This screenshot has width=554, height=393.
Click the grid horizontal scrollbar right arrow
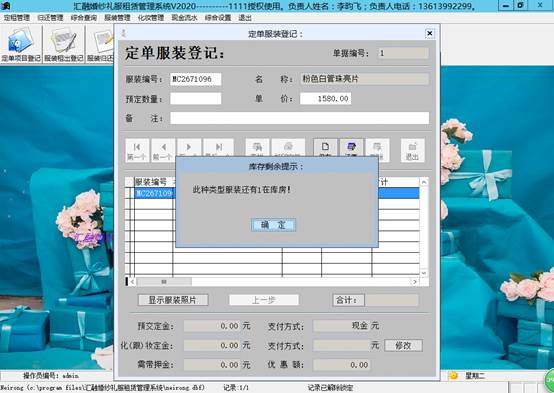pyautogui.click(x=414, y=282)
